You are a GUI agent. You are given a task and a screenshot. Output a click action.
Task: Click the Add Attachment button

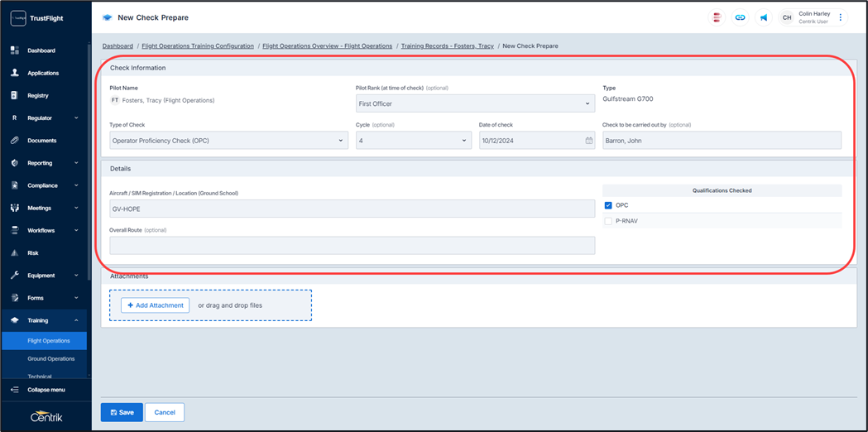click(155, 305)
